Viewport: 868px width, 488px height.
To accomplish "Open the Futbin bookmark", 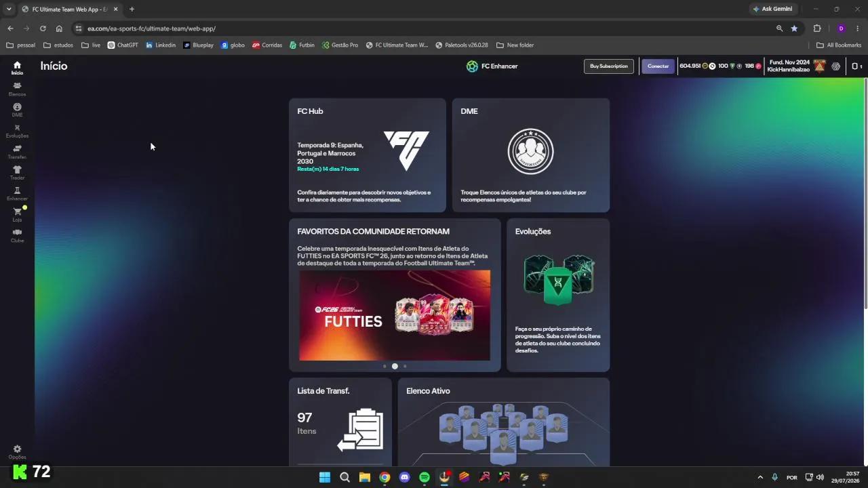I will click(302, 45).
